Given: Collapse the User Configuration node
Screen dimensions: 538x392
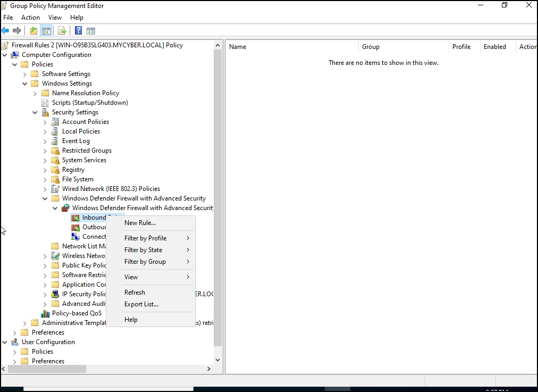Looking at the screenshot, I should 5,342.
